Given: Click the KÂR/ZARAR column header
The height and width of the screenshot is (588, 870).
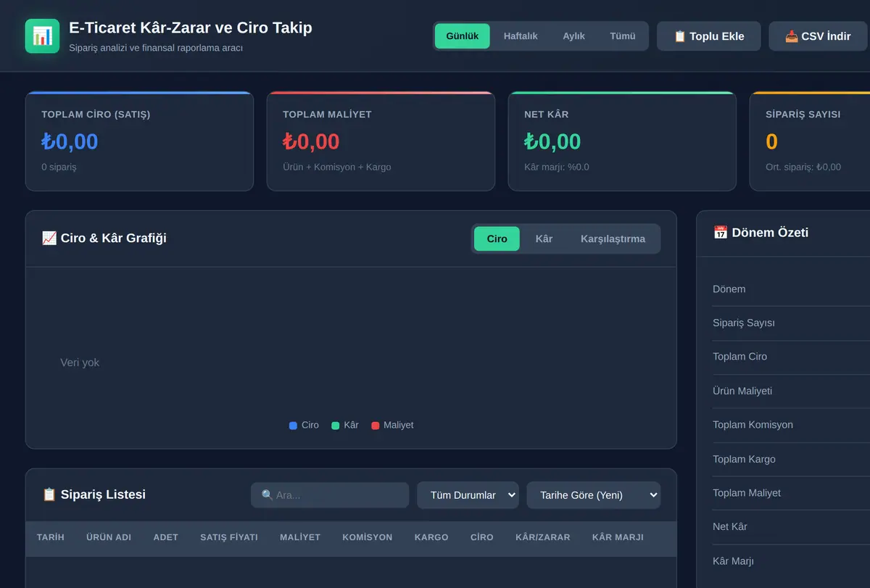Looking at the screenshot, I should 543,537.
